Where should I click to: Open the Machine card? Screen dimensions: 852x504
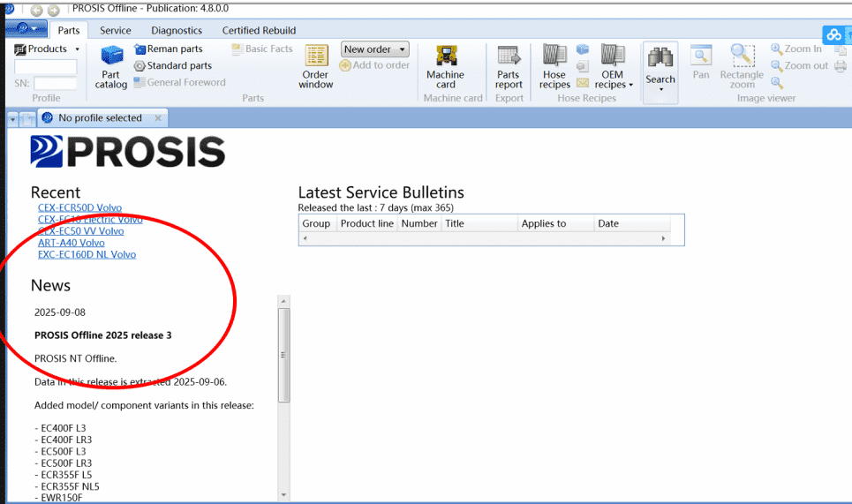pos(446,66)
